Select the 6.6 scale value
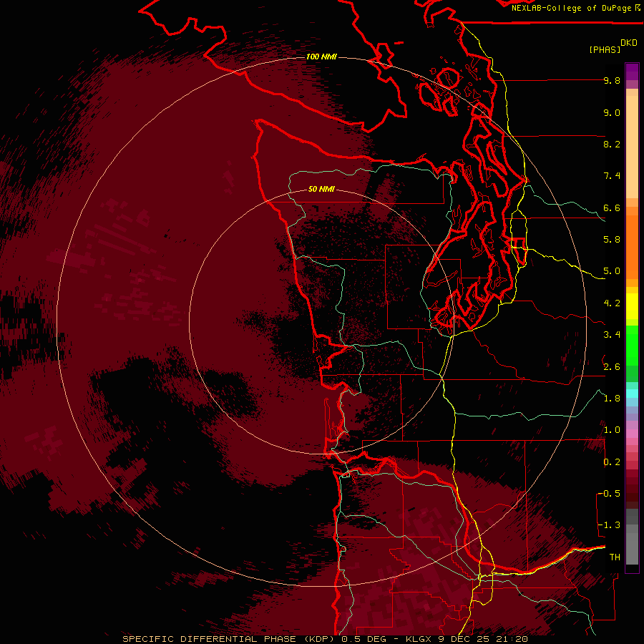This screenshot has height=644, width=644. coord(612,208)
